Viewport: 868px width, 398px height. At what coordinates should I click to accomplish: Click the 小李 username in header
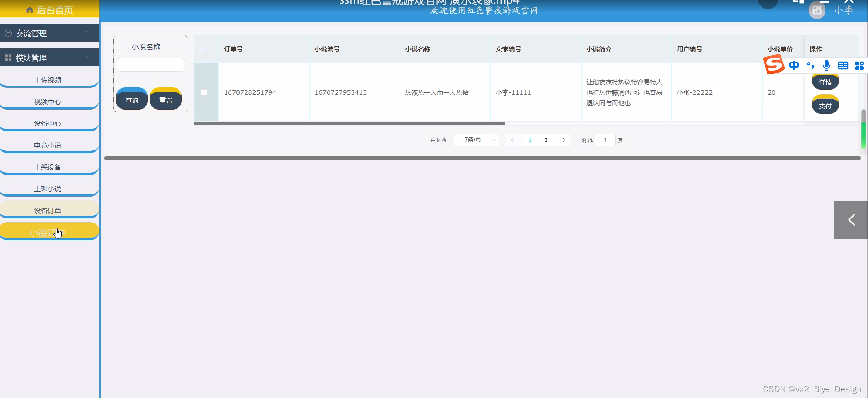coord(844,10)
